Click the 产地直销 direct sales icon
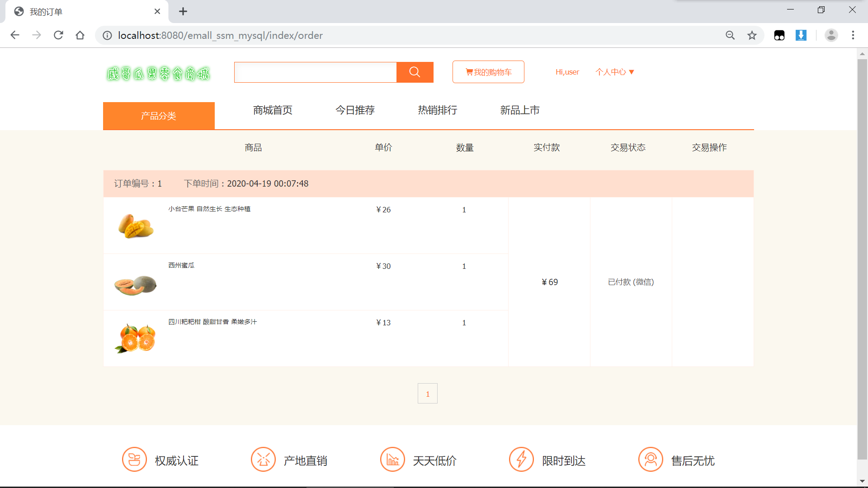Image resolution: width=868 pixels, height=488 pixels. pos(263,460)
